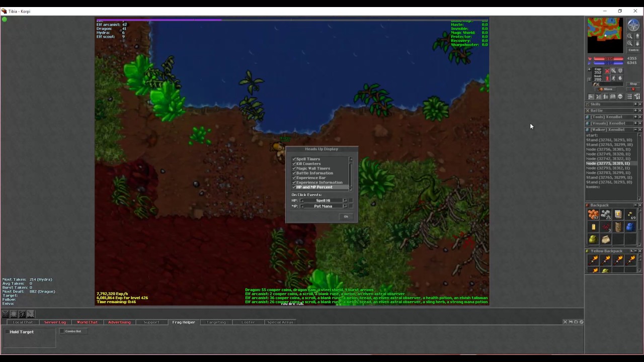Click the silver coins stack of 25
The image size is (644, 362).
click(606, 215)
